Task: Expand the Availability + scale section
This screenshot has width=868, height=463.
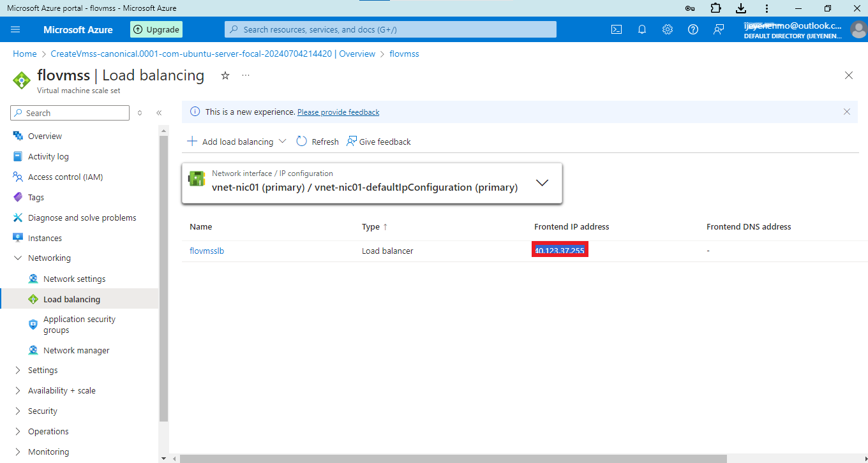Action: click(18, 391)
